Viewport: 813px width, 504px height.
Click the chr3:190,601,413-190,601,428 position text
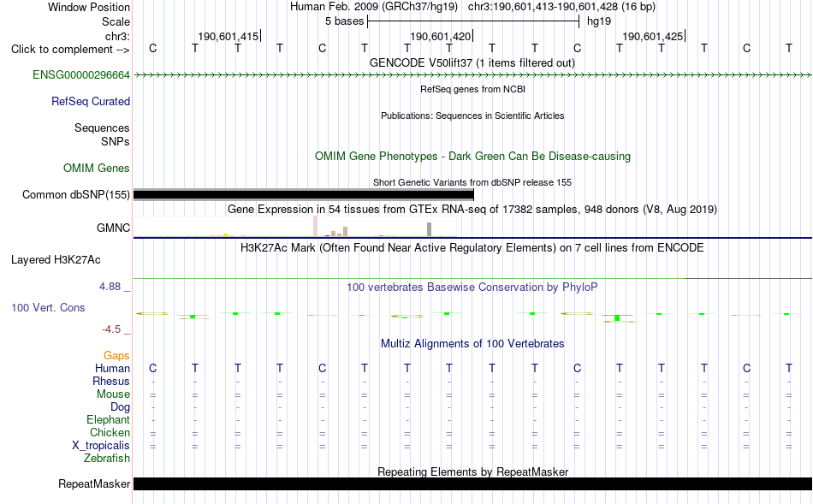[x=561, y=7]
